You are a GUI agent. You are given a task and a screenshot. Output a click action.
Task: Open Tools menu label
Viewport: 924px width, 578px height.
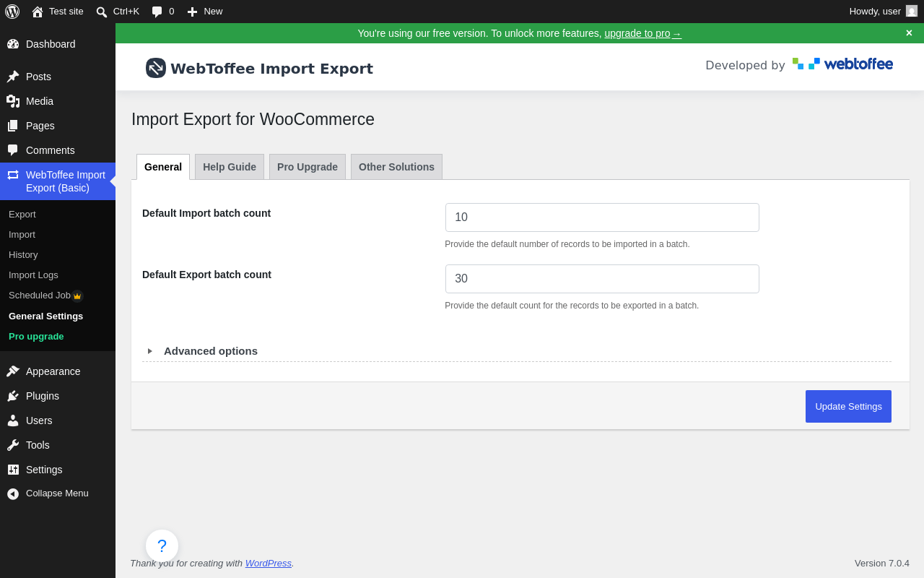[x=38, y=445]
